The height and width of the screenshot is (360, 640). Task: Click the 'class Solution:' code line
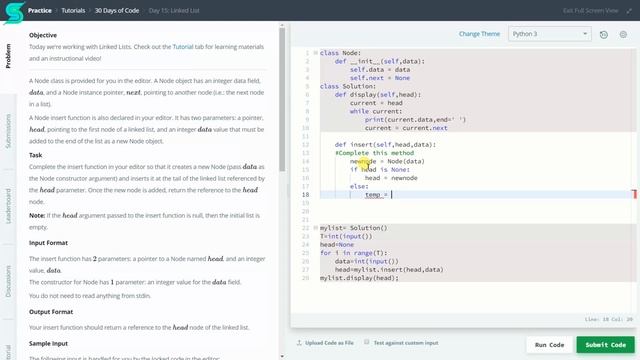(348, 86)
